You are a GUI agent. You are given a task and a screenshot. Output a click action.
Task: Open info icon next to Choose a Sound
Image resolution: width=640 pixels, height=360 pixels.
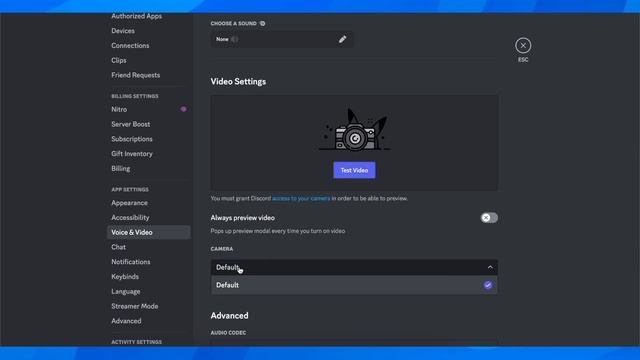tap(262, 23)
